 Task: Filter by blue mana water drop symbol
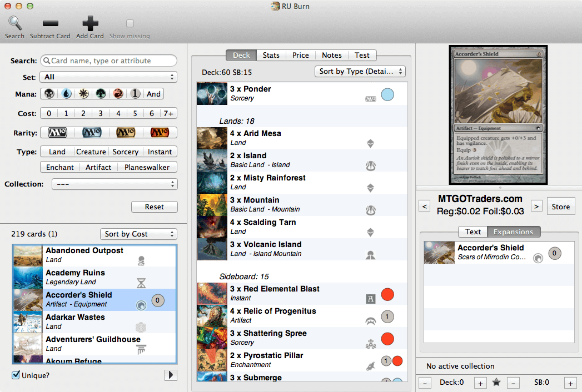(x=67, y=94)
